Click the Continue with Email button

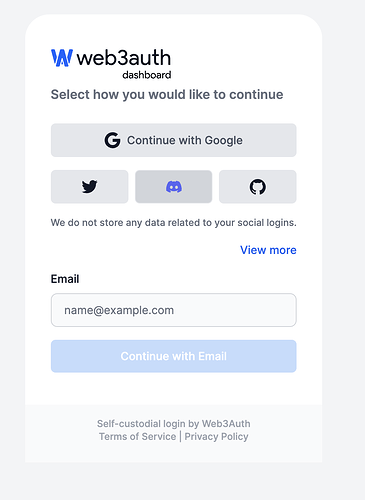click(174, 356)
